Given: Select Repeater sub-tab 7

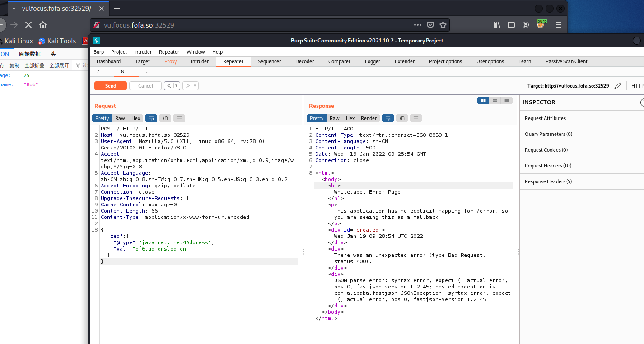Looking at the screenshot, I should (x=98, y=71).
